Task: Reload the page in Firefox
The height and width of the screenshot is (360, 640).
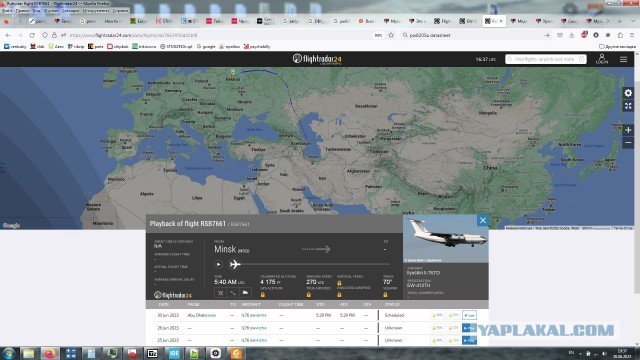Action: tap(32, 36)
